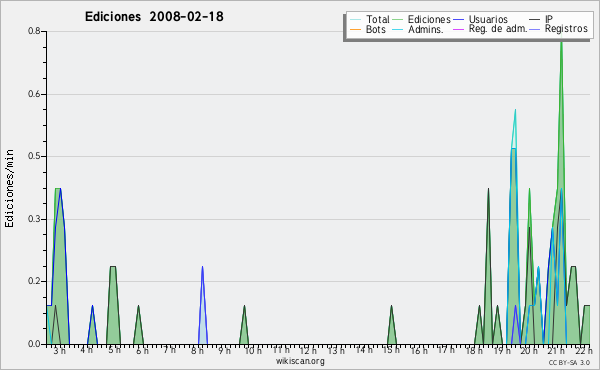Select the 'Registros' legend entry
600x370 pixels.
566,29
